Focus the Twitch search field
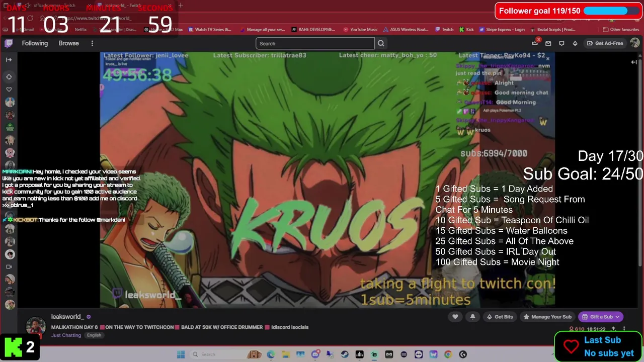 coord(315,43)
